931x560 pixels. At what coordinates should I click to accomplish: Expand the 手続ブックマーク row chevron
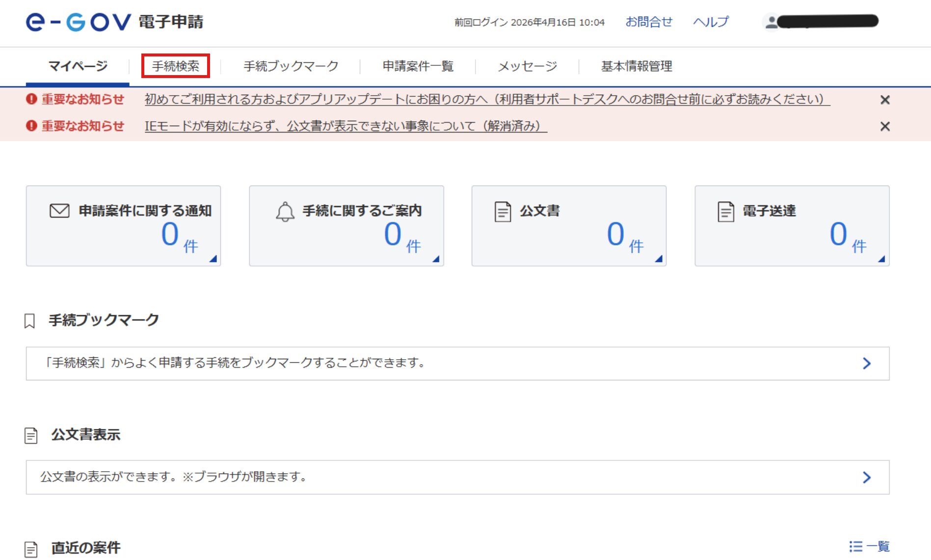click(867, 363)
